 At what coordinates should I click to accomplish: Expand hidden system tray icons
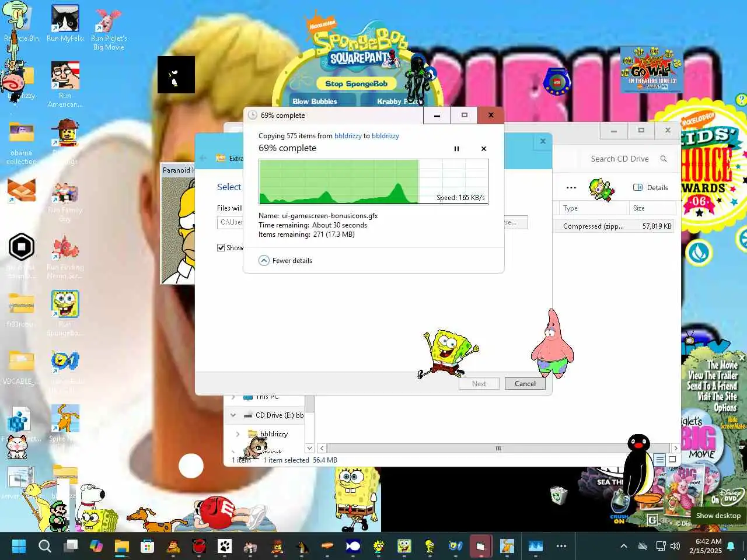pyautogui.click(x=624, y=546)
